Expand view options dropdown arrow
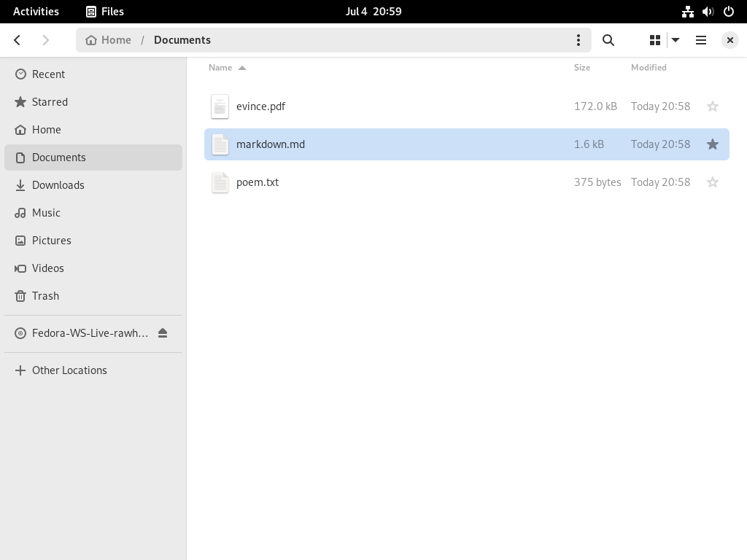 (676, 40)
